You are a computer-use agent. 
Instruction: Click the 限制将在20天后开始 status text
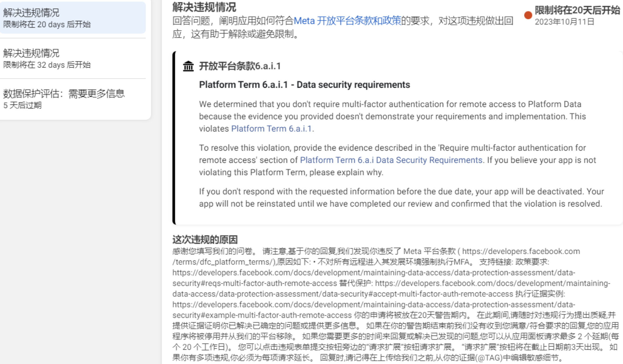pyautogui.click(x=577, y=10)
